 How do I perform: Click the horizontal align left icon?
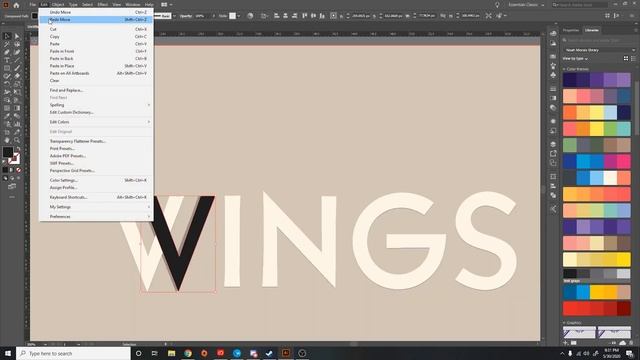(x=276, y=16)
